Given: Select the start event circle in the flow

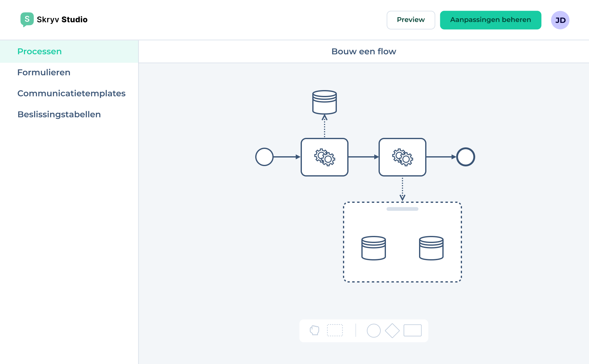Looking at the screenshot, I should pos(264,157).
